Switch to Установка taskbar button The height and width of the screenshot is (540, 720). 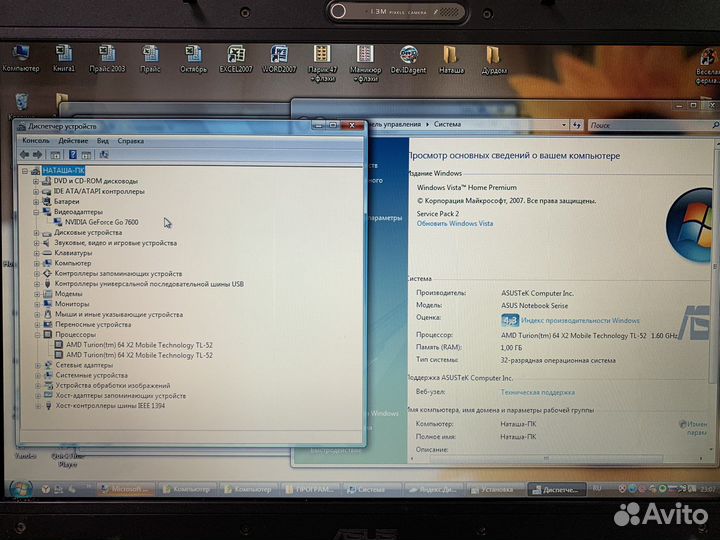495,490
